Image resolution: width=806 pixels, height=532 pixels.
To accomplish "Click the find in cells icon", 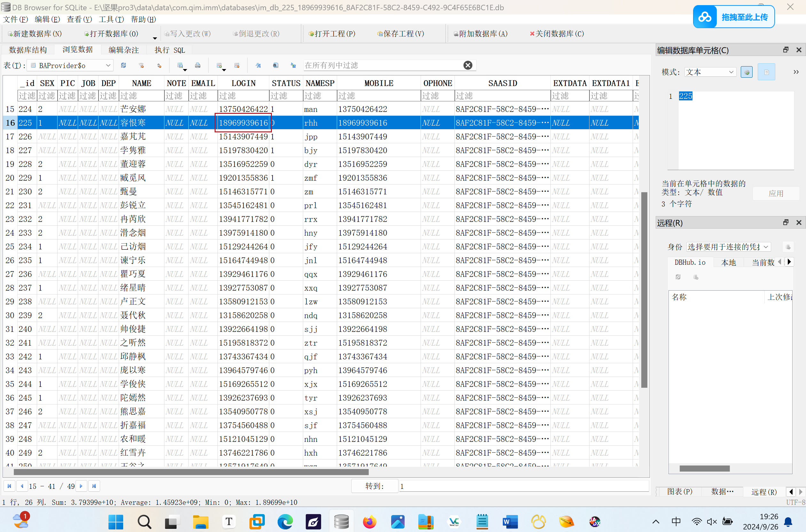I will coord(276,65).
